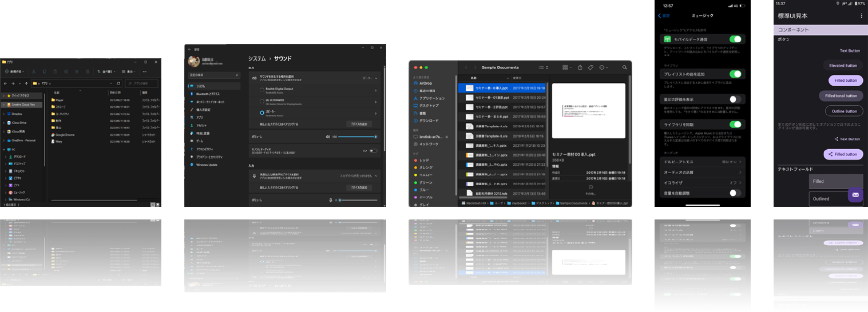Toggle モバイルデータ通信 switch
Image resolution: width=868 pixels, height=312 pixels.
click(x=735, y=39)
